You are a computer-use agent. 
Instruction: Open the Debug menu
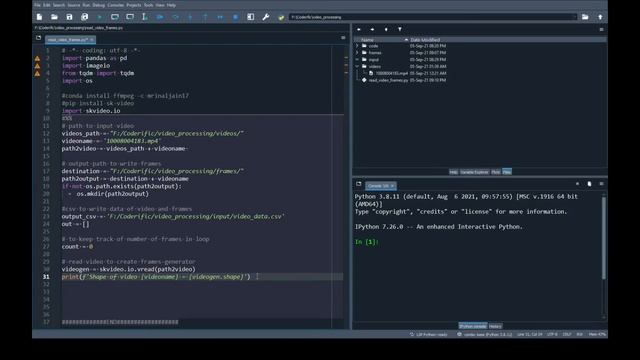[x=98, y=5]
